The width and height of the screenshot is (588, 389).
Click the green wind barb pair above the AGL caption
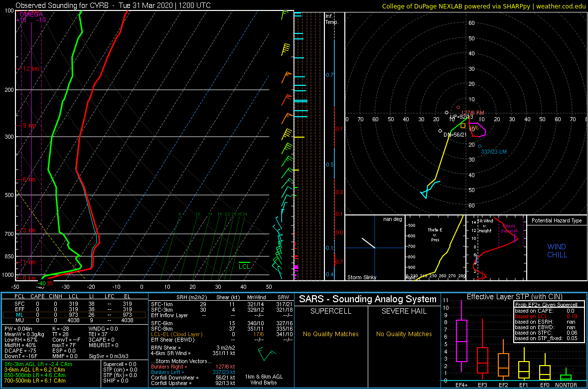pos(267,354)
